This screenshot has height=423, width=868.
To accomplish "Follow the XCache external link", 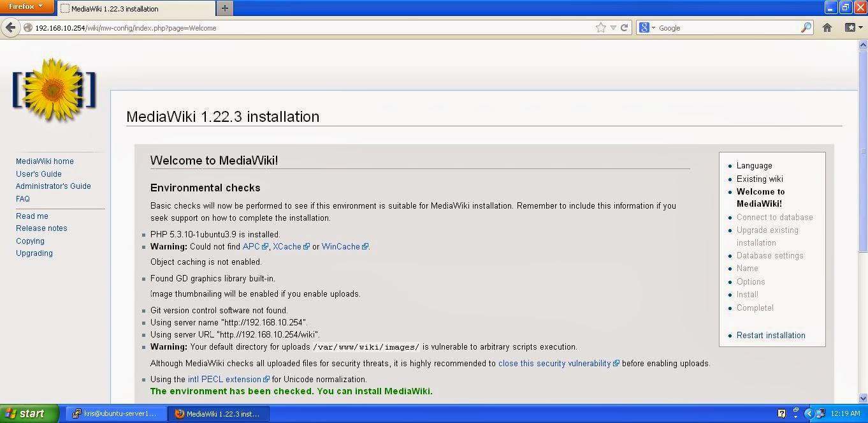I will point(291,246).
